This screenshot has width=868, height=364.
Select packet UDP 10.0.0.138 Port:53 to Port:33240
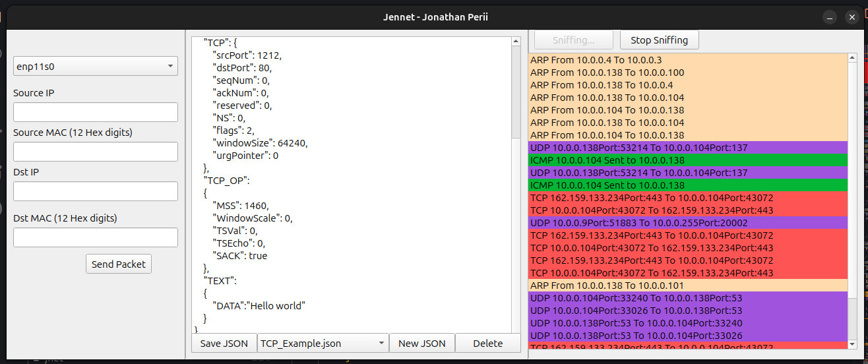click(x=688, y=323)
